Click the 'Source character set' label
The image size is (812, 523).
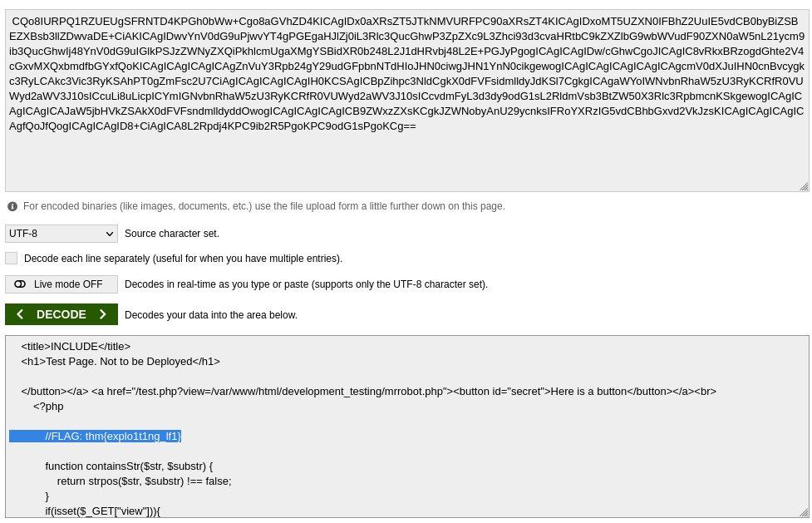pos(172,234)
